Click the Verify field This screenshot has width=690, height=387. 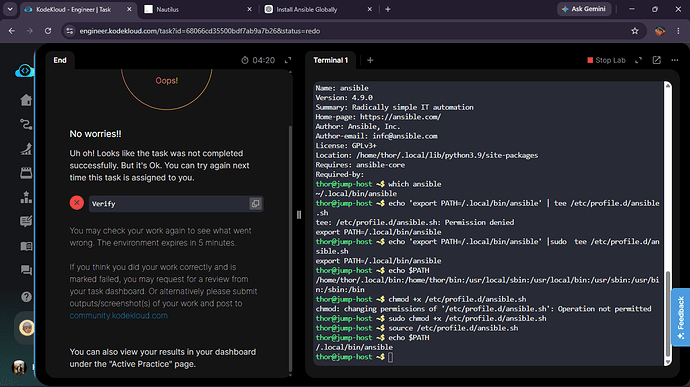176,203
